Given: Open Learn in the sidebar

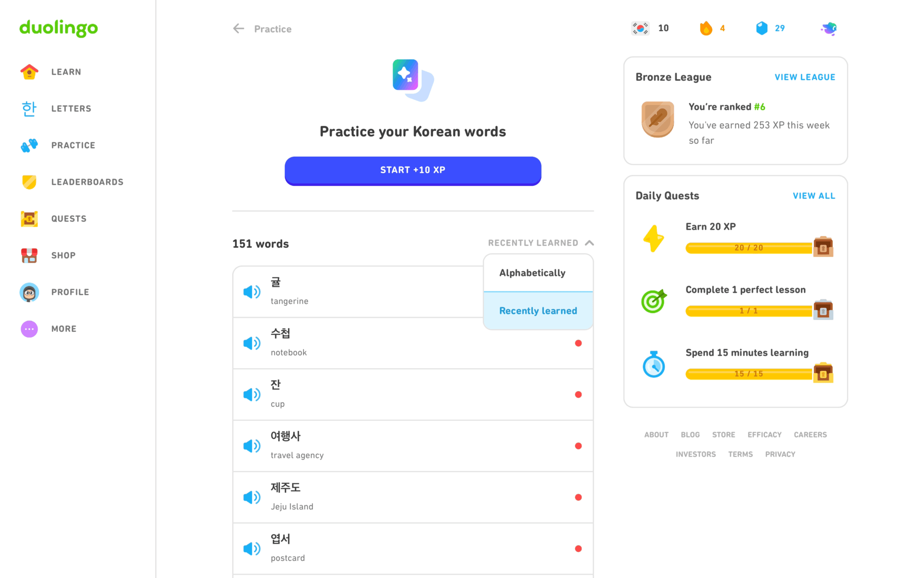Looking at the screenshot, I should pyautogui.click(x=66, y=72).
